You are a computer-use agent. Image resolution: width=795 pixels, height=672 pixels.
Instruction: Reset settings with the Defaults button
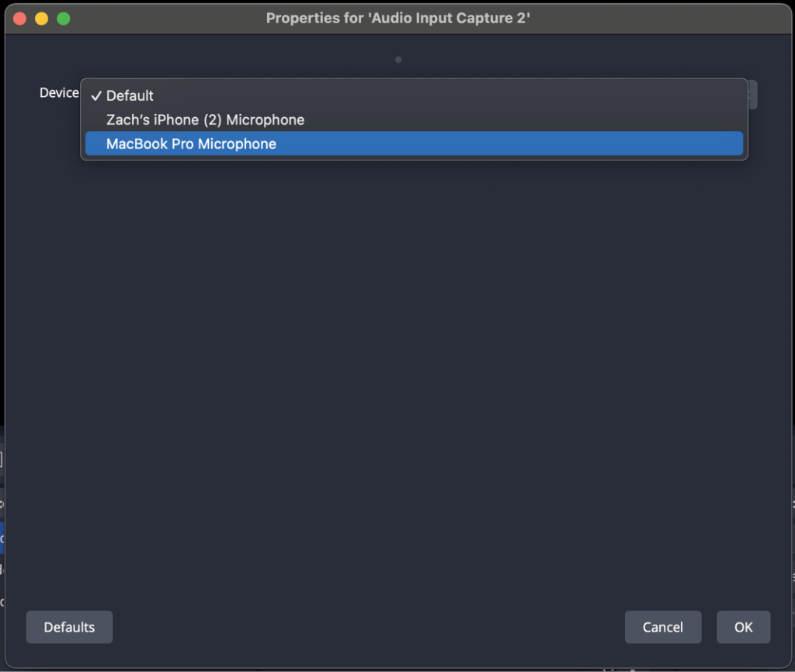(69, 627)
